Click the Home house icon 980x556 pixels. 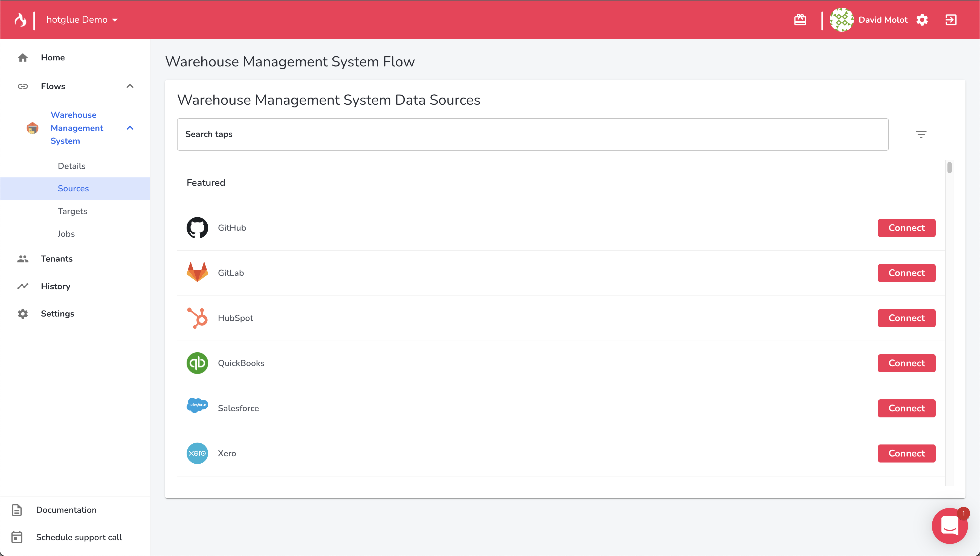23,58
